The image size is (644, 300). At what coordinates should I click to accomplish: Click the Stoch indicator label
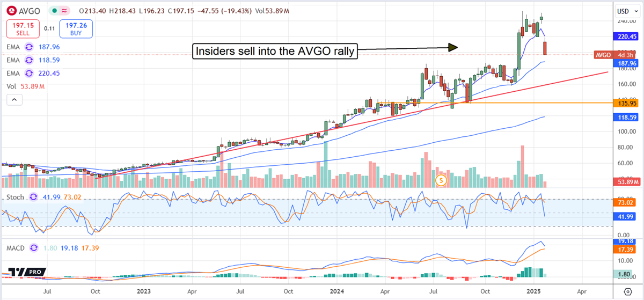click(x=16, y=197)
